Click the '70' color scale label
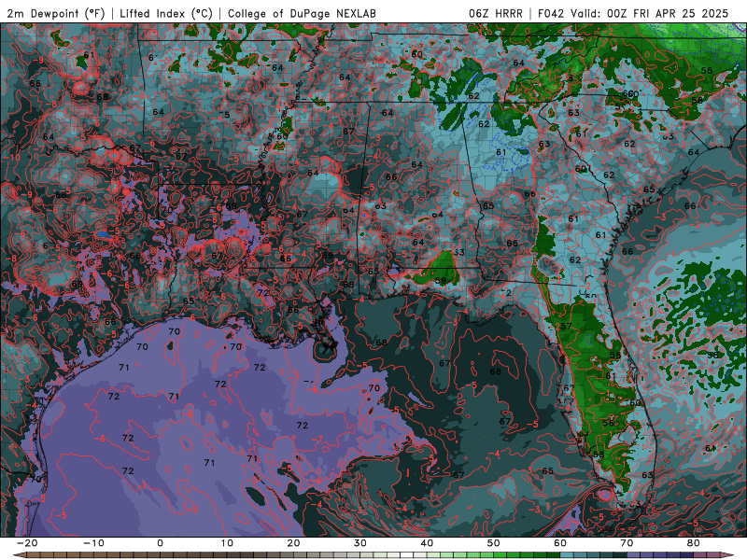 pos(627,543)
